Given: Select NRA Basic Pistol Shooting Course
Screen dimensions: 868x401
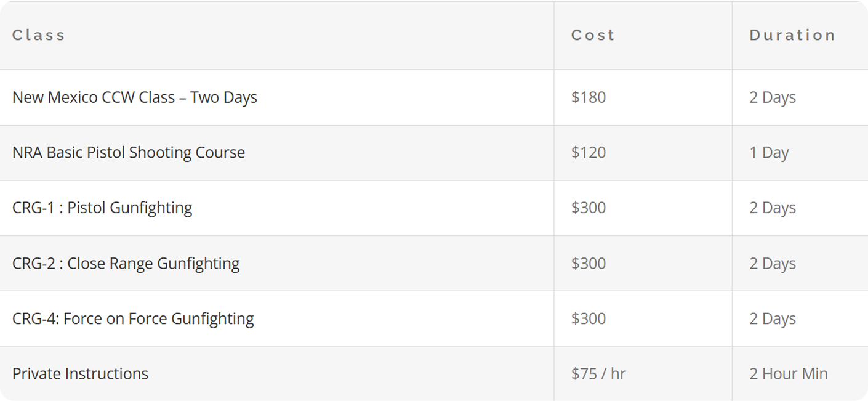Looking at the screenshot, I should pyautogui.click(x=129, y=153).
